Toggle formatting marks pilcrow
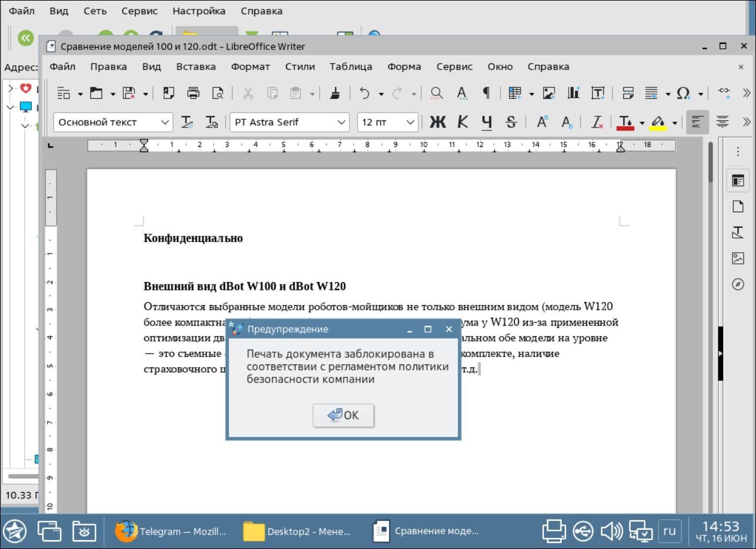Viewport: 756px width, 549px height. [486, 92]
